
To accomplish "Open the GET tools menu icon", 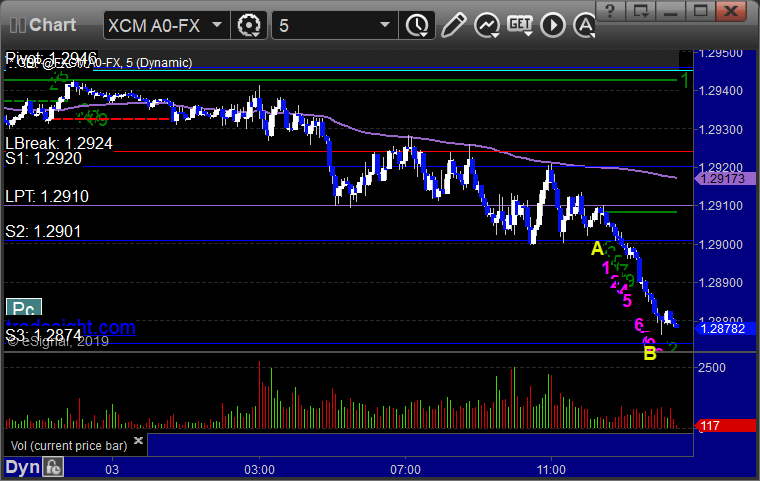I will pos(520,25).
